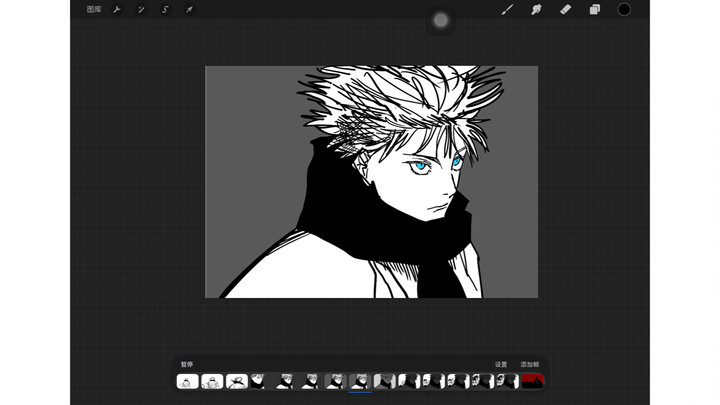720x405 pixels.
Task: Pause animation with 暂停 button
Action: [x=187, y=364]
